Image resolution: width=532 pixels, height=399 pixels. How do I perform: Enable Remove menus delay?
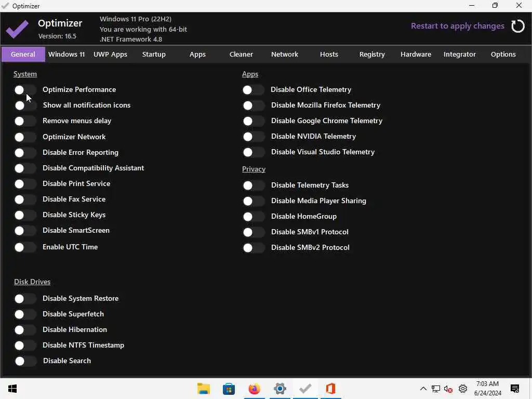[x=25, y=121]
